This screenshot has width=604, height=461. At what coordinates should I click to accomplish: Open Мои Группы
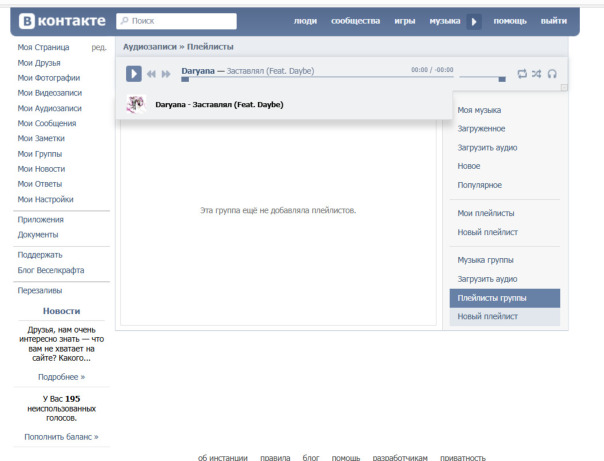click(40, 154)
